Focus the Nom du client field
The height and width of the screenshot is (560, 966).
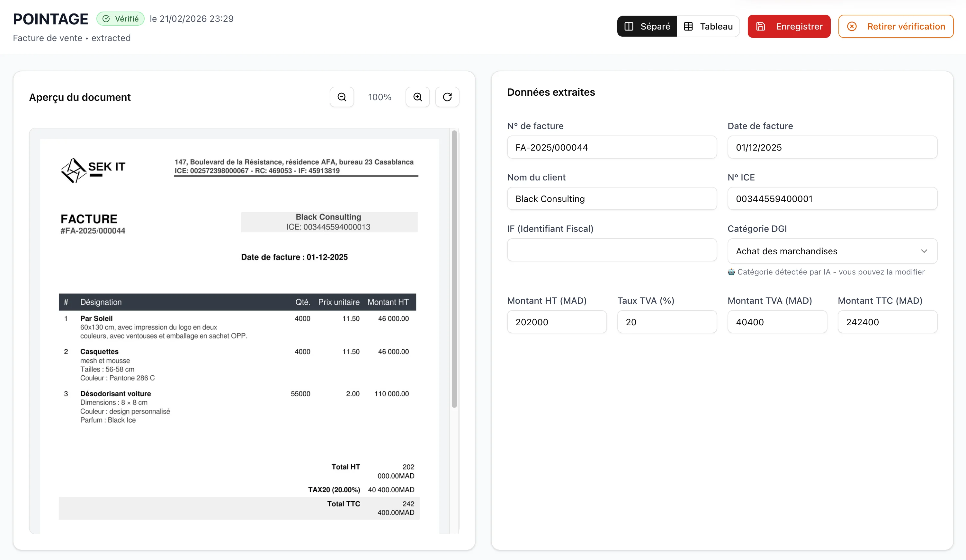pos(612,198)
